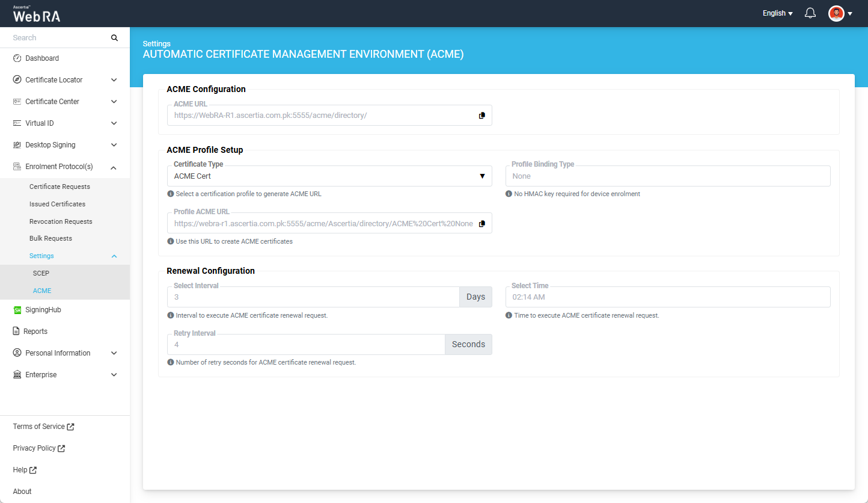The image size is (868, 503).
Task: Go to Issued Certificates
Action: point(57,204)
